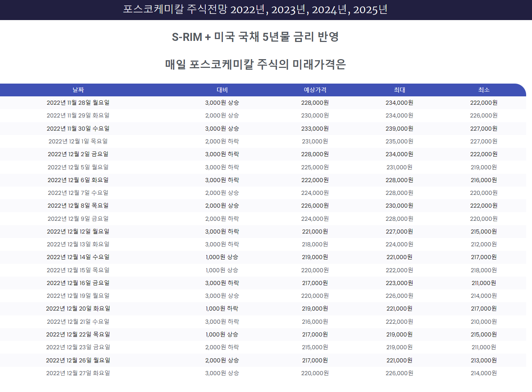Click maximum price 235,000원
The image size is (532, 392).
(x=399, y=141)
